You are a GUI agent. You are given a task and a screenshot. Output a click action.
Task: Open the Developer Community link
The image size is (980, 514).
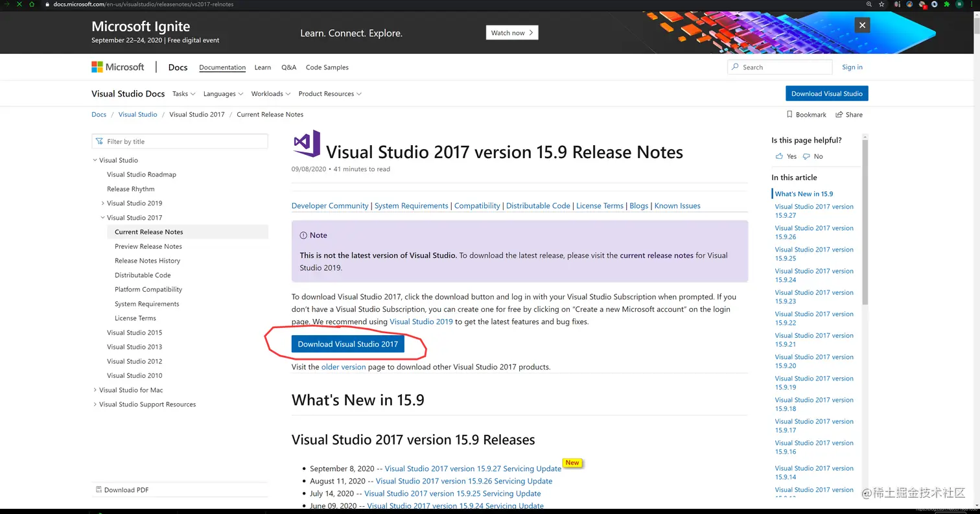tap(330, 205)
